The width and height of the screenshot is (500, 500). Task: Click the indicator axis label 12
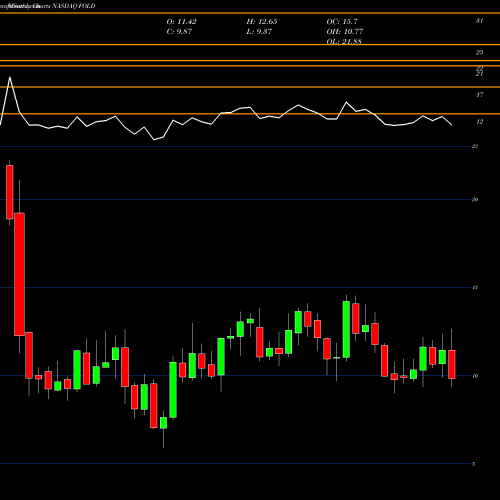[x=479, y=122]
